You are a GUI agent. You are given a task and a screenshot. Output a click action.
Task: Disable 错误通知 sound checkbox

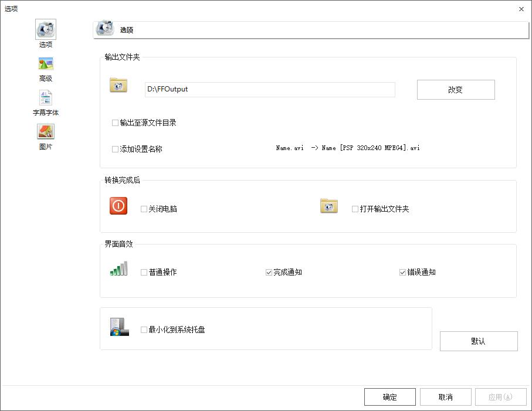pos(402,272)
